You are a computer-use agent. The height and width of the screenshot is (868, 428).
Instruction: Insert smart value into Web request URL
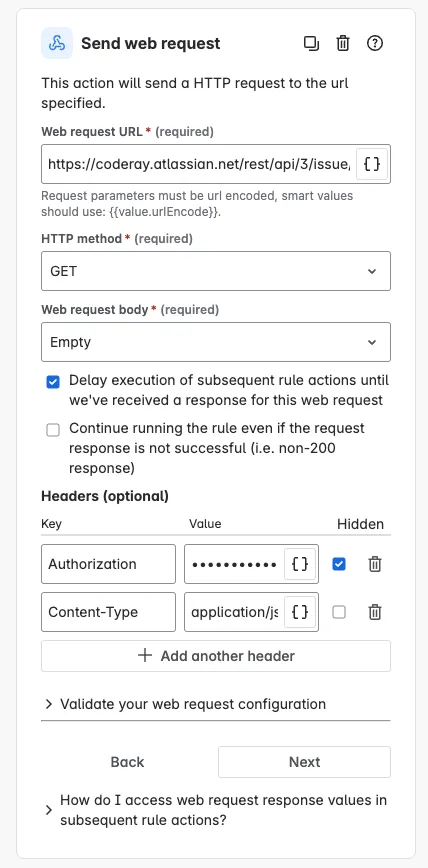(x=372, y=164)
